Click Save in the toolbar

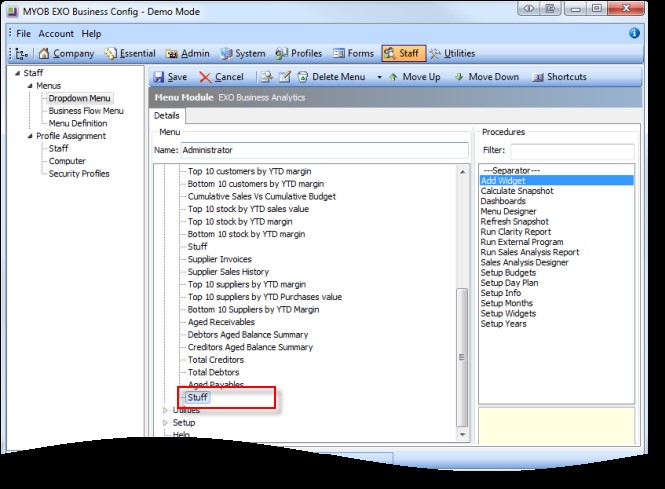170,77
